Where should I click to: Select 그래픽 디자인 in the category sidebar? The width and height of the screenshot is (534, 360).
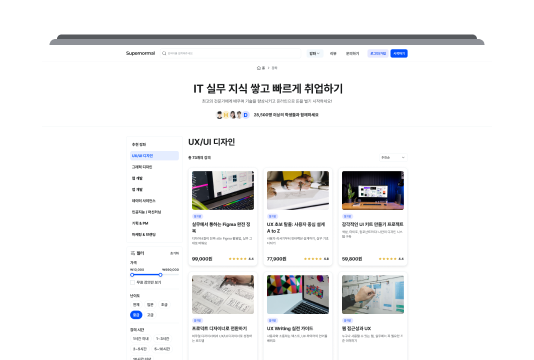point(154,167)
